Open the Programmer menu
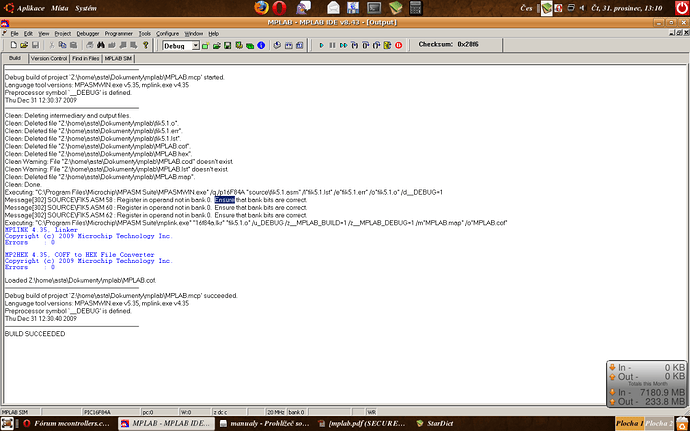Viewport: 690px width, 431px height. 118,33
